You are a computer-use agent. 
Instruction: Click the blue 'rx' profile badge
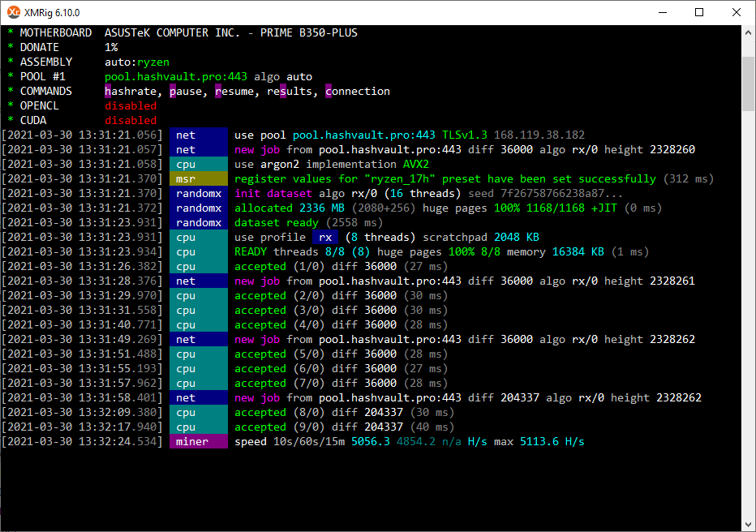tap(325, 237)
